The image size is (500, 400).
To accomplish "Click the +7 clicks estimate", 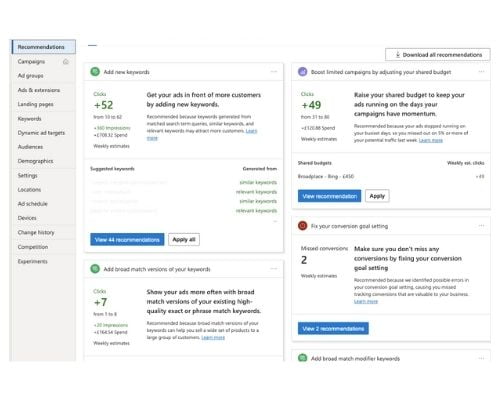I will [100, 302].
